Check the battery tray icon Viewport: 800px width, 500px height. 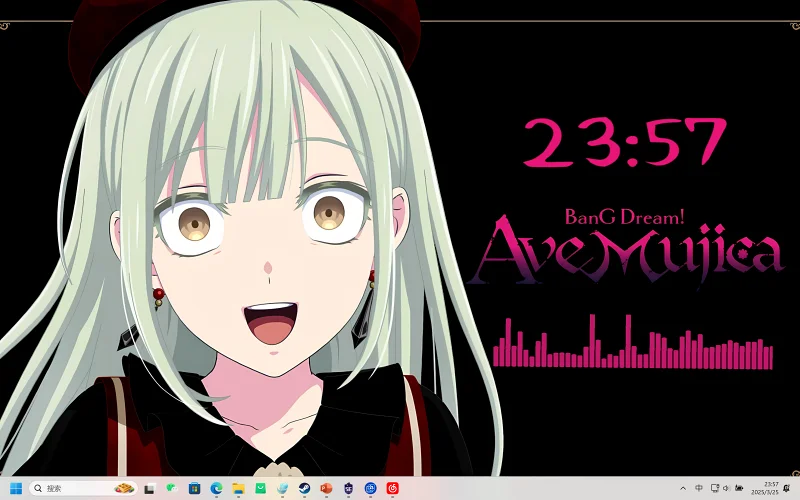click(738, 488)
